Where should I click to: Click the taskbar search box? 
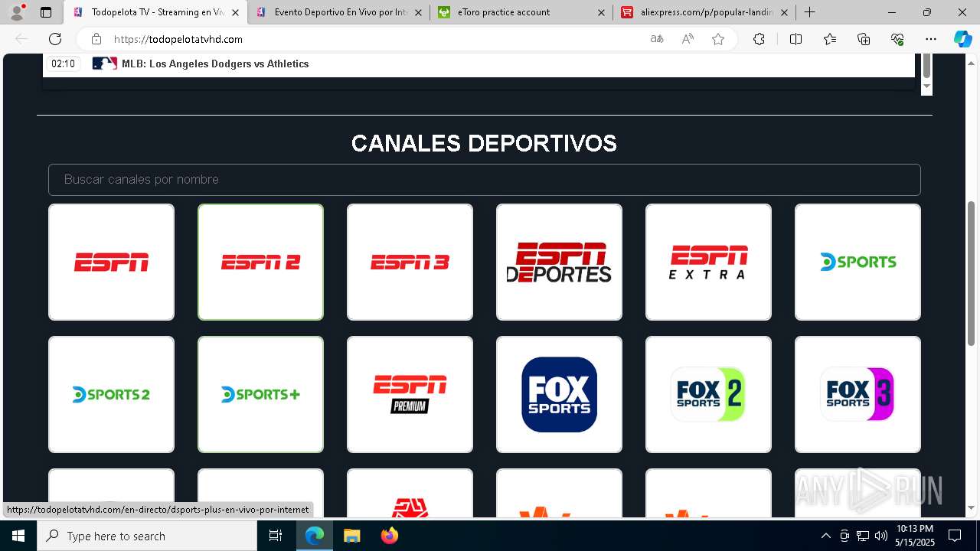click(147, 536)
